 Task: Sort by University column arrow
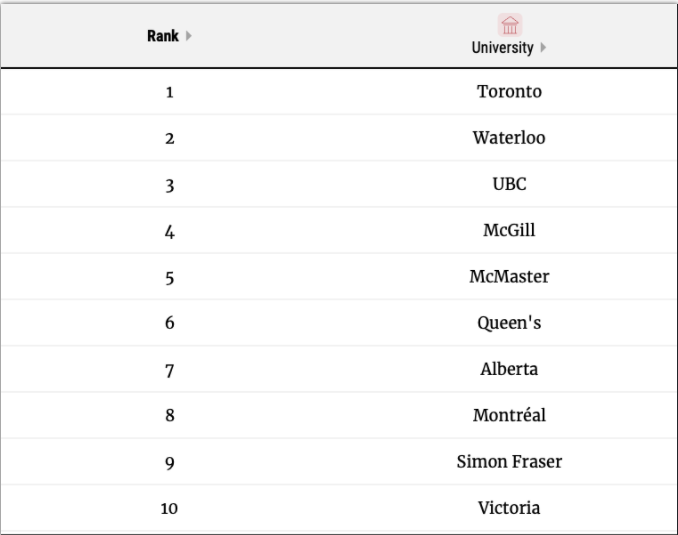pyautogui.click(x=546, y=48)
